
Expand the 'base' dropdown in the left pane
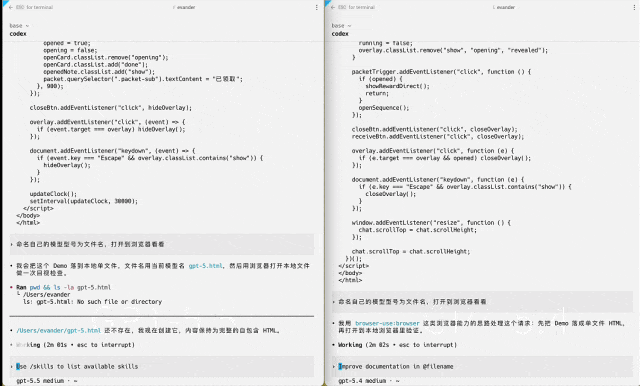[19, 26]
